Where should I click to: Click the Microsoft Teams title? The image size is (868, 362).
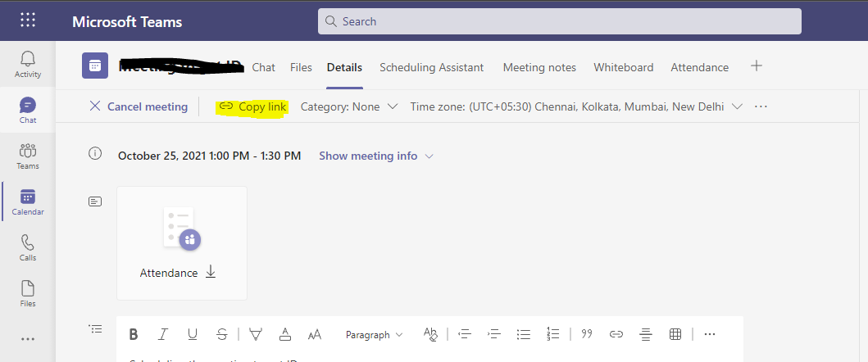point(127,21)
